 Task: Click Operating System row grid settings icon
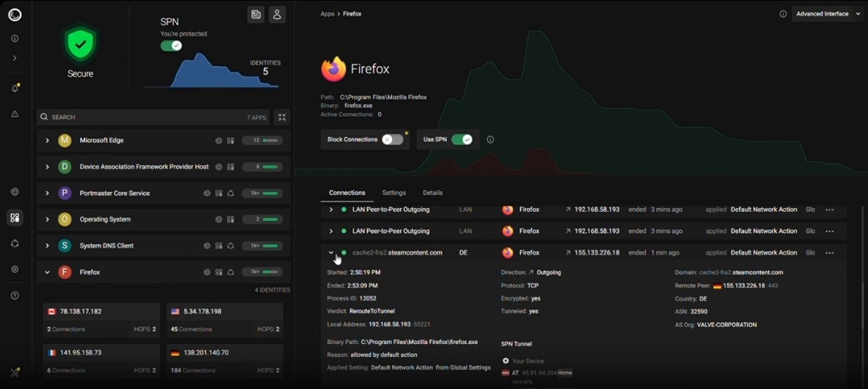point(230,220)
